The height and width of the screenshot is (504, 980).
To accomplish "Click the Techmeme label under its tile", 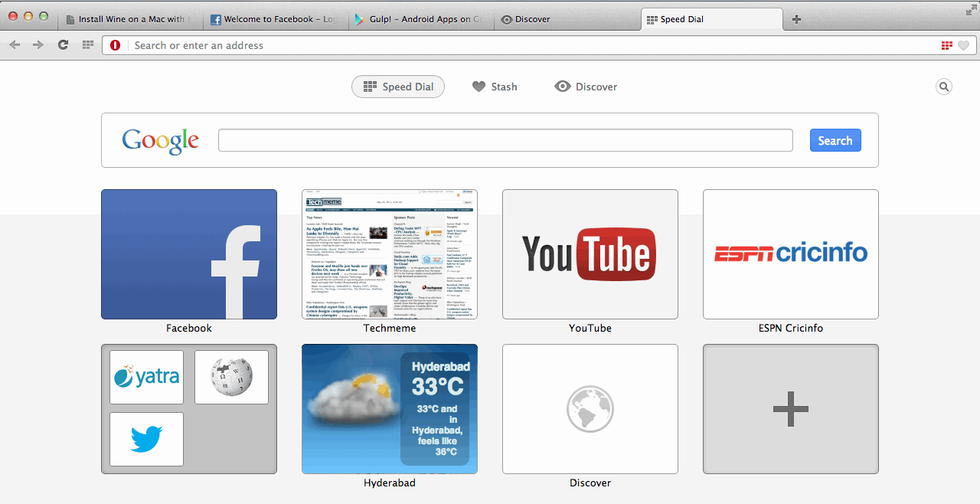I will click(x=390, y=328).
